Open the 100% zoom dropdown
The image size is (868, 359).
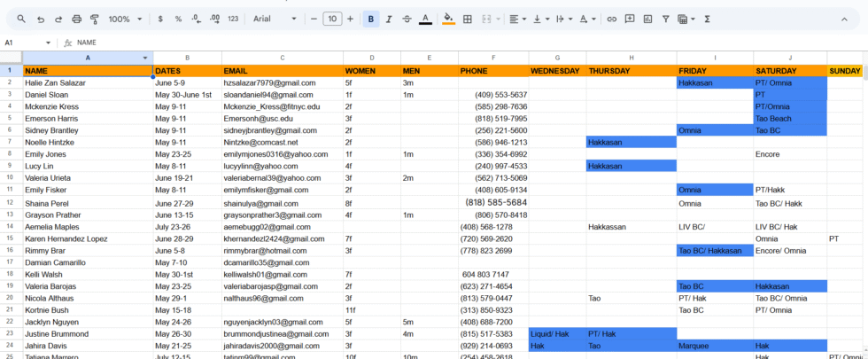coord(125,19)
